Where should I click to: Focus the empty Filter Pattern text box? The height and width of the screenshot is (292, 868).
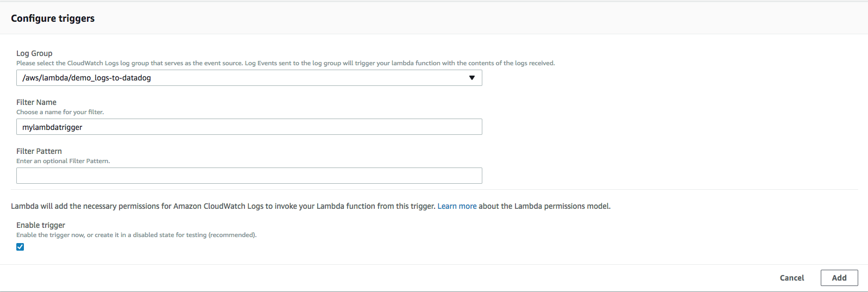(249, 176)
